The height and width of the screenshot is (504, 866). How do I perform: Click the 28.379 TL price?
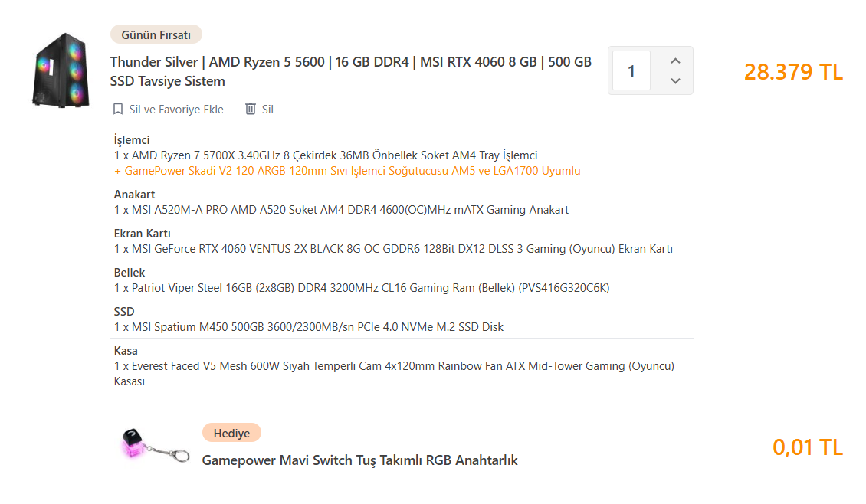[x=793, y=72]
